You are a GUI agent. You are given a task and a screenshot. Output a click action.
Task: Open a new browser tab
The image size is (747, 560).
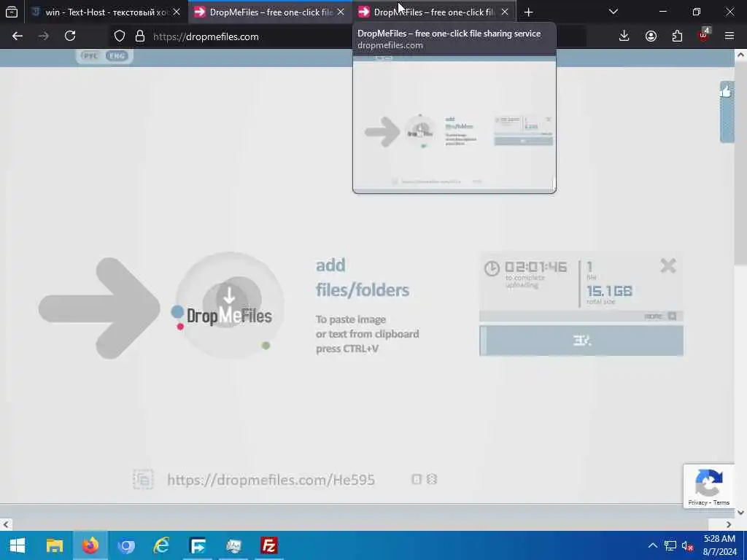click(x=528, y=12)
